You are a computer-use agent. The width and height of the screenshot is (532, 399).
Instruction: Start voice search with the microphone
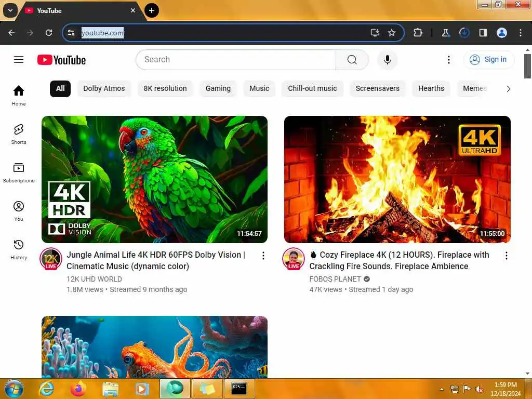tap(387, 60)
